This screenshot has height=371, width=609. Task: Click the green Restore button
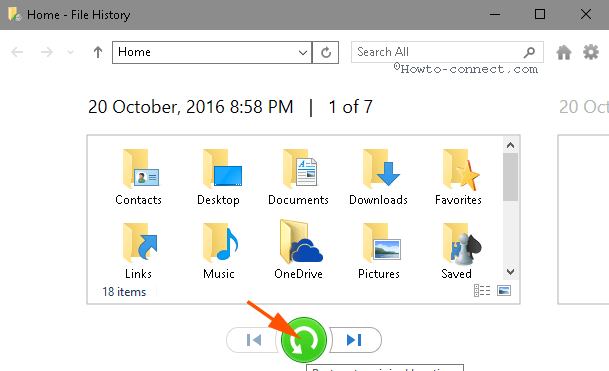304,340
